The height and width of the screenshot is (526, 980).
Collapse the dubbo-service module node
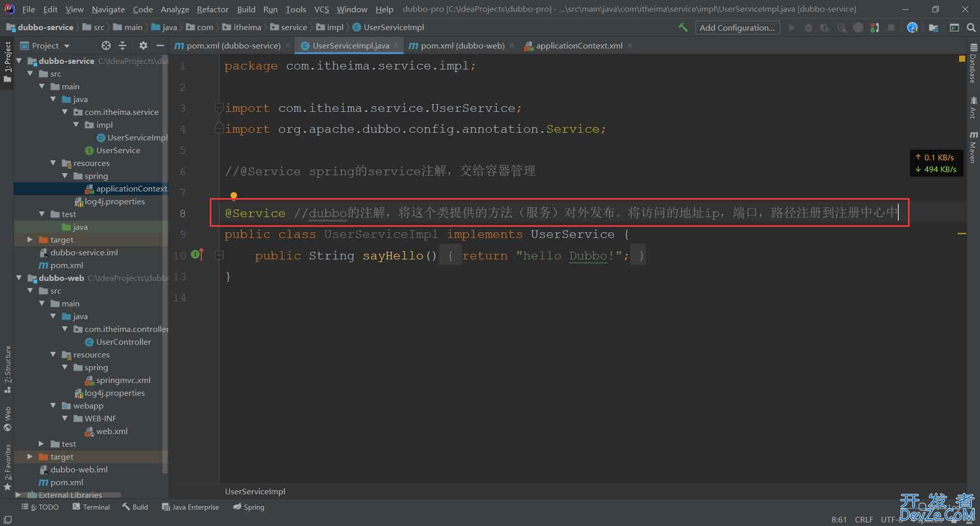(x=19, y=61)
